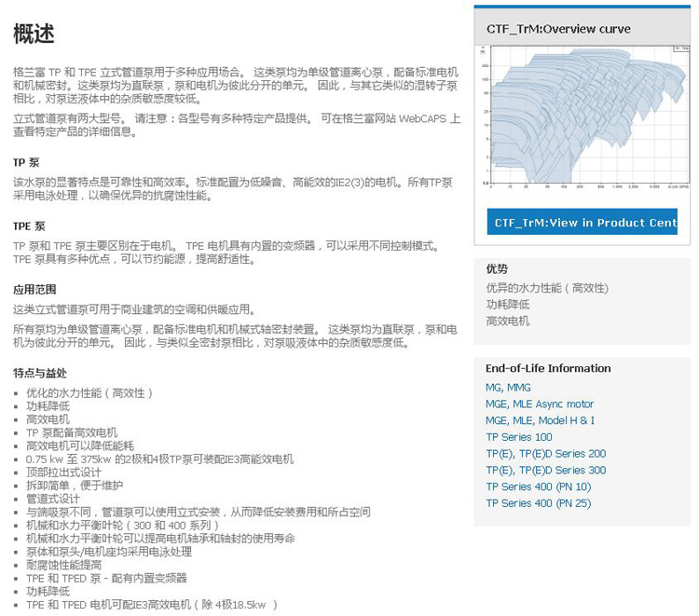The width and height of the screenshot is (699, 616).
Task: Open the TP Series 100 link
Action: point(519,437)
